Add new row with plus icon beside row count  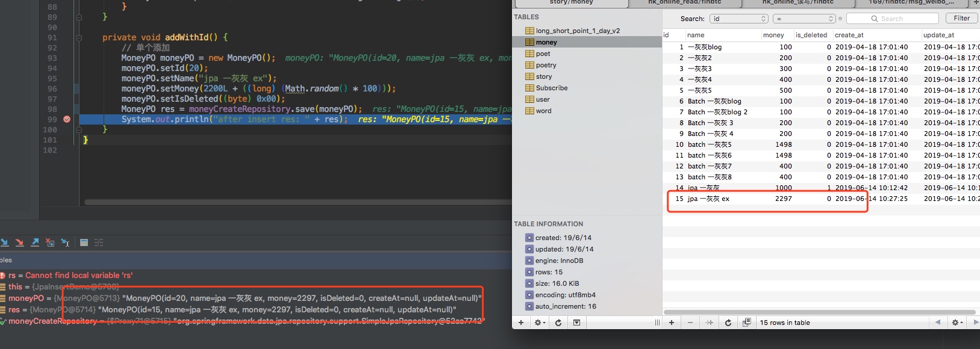[x=671, y=323]
